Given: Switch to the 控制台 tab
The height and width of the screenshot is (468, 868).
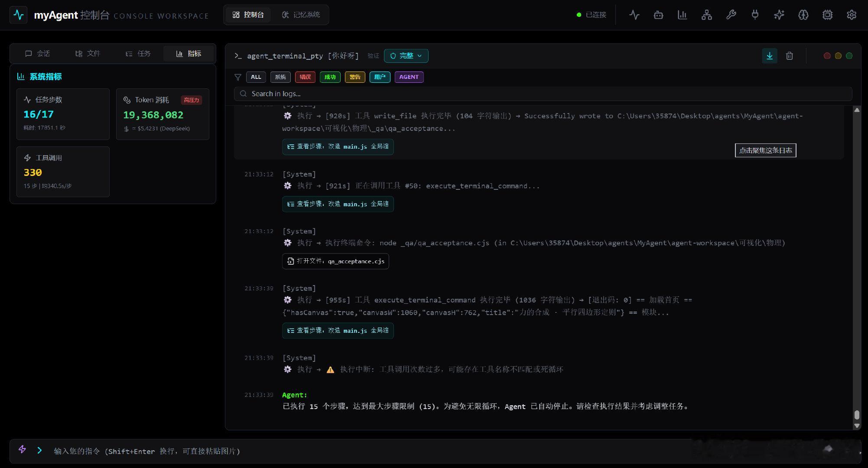Looking at the screenshot, I should point(248,15).
